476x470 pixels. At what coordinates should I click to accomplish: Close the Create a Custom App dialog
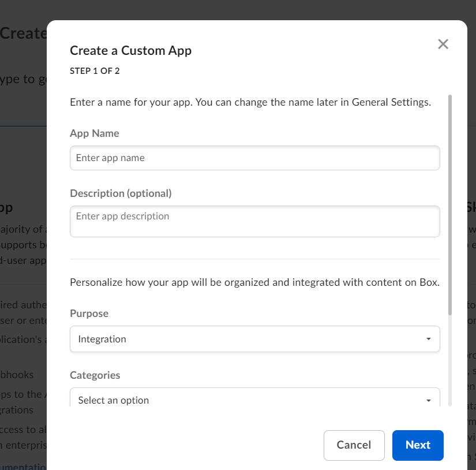click(x=443, y=44)
